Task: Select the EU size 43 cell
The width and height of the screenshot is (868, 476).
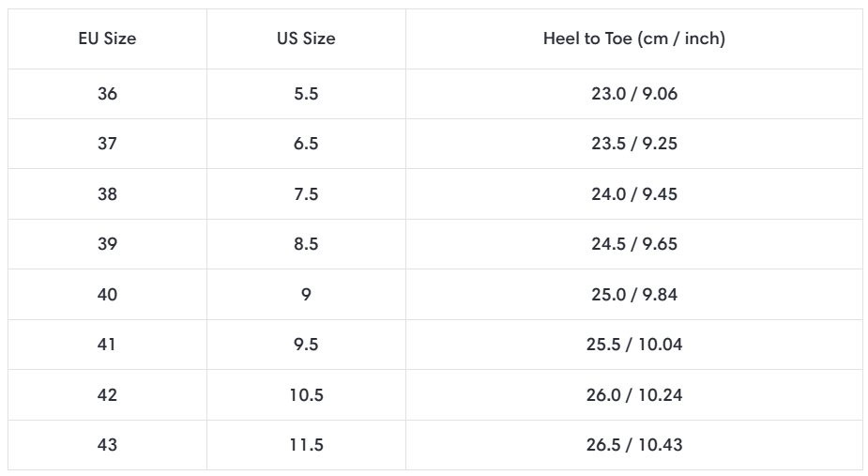Action: 107,445
